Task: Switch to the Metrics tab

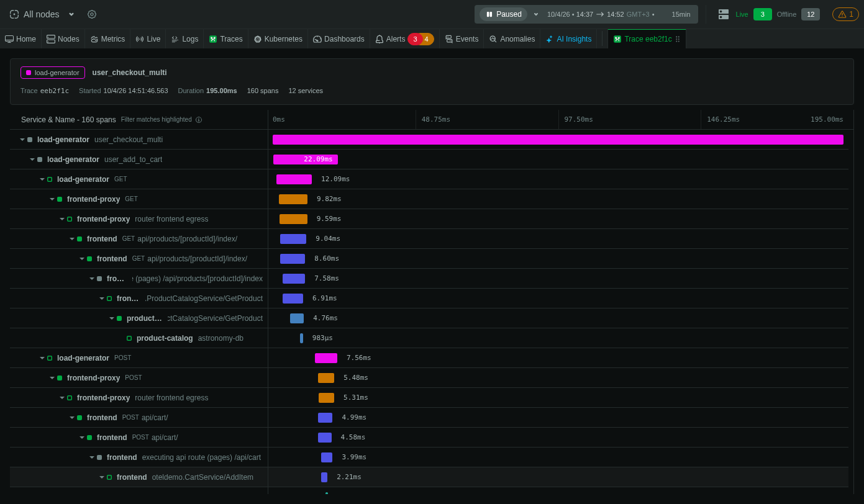Action: point(107,39)
